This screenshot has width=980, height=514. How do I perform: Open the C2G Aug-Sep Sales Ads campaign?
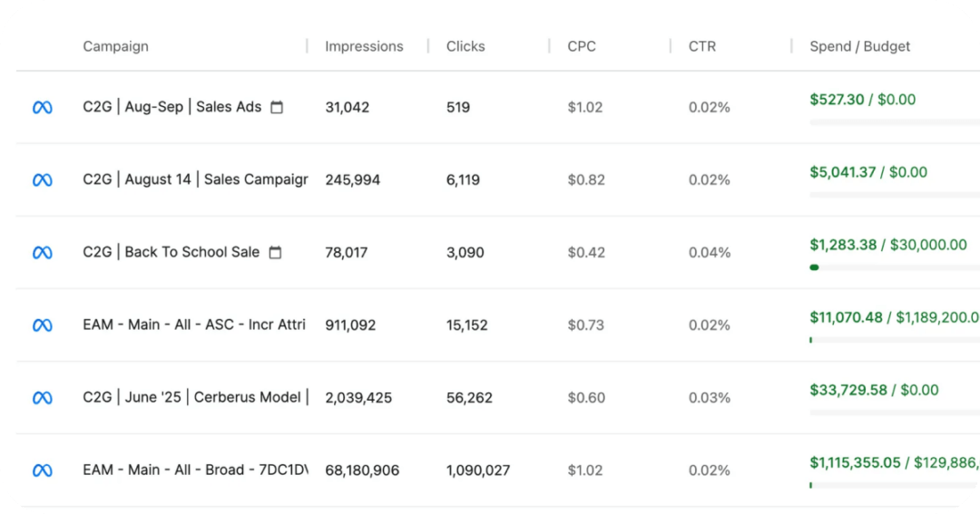pos(171,107)
